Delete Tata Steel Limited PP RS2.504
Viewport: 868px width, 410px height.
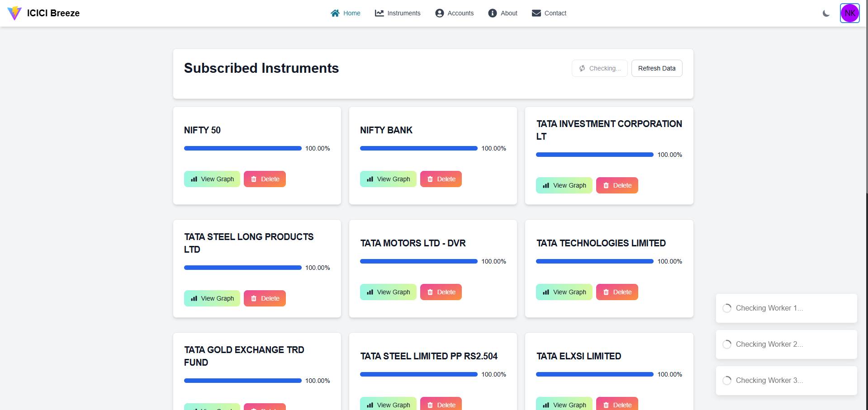click(441, 404)
